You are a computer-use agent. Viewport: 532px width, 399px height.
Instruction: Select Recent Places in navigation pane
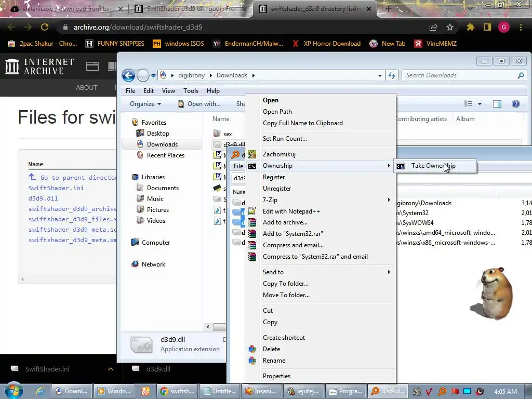point(166,155)
